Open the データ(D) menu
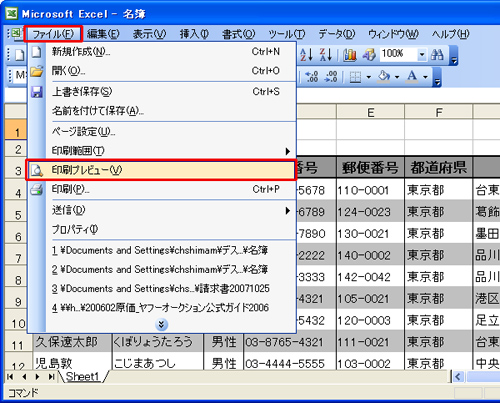Viewport: 500px width, 403px height. [x=337, y=34]
